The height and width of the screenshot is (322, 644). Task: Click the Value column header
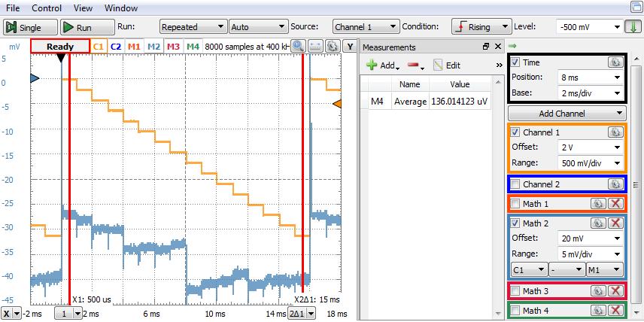point(460,84)
